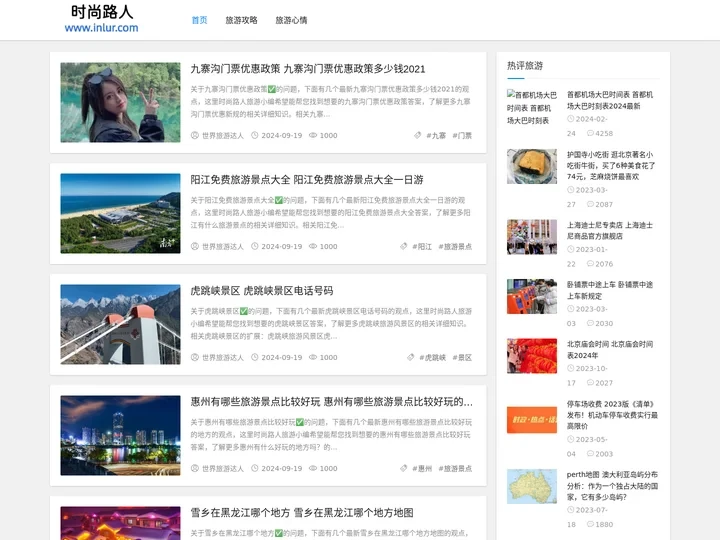Open the 旅游心情 menu item
Image resolution: width=720 pixels, height=540 pixels.
pos(291,20)
